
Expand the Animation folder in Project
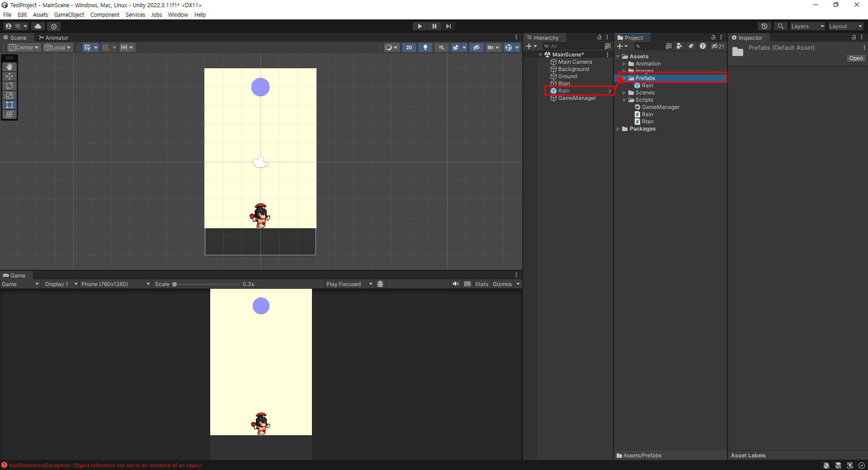click(x=624, y=64)
